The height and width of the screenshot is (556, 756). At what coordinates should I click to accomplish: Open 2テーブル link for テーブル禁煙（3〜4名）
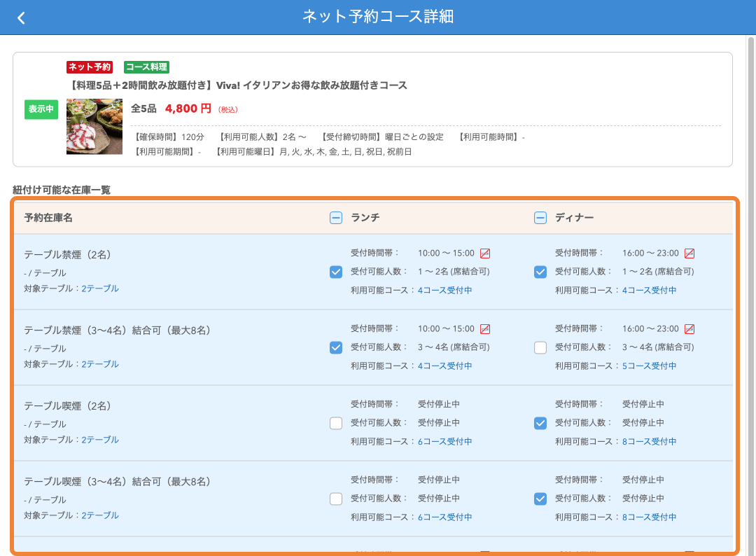tap(100, 364)
